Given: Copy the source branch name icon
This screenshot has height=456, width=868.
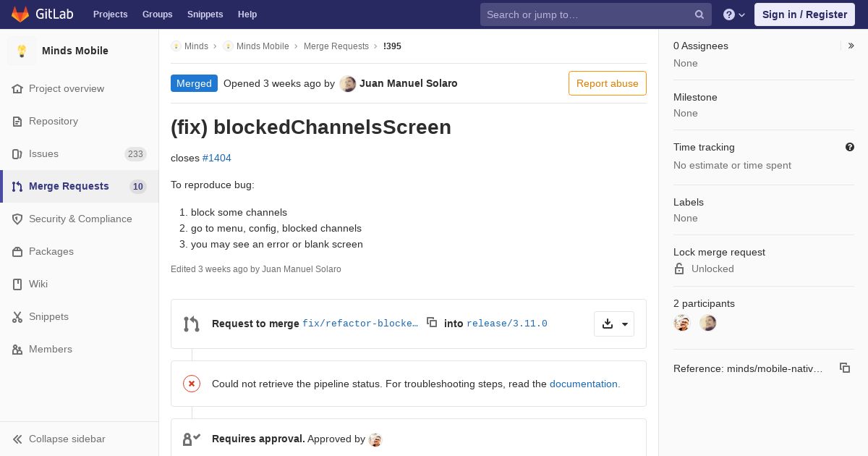Looking at the screenshot, I should pos(432,323).
